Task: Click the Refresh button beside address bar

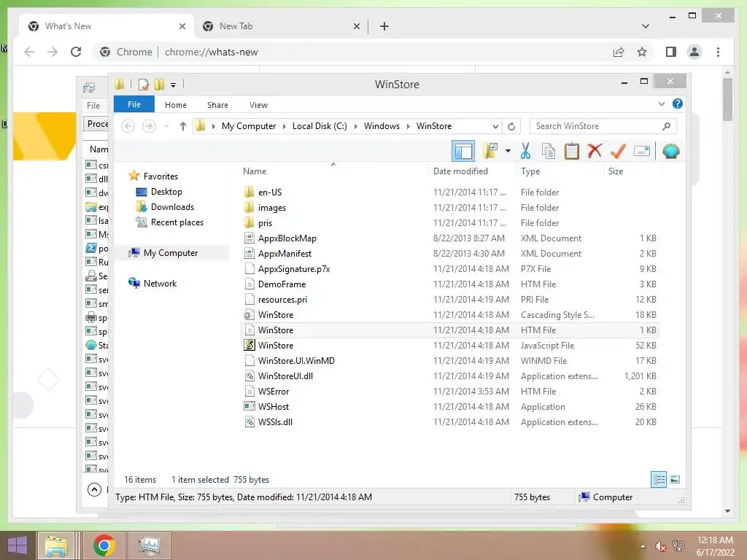Action: (511, 126)
